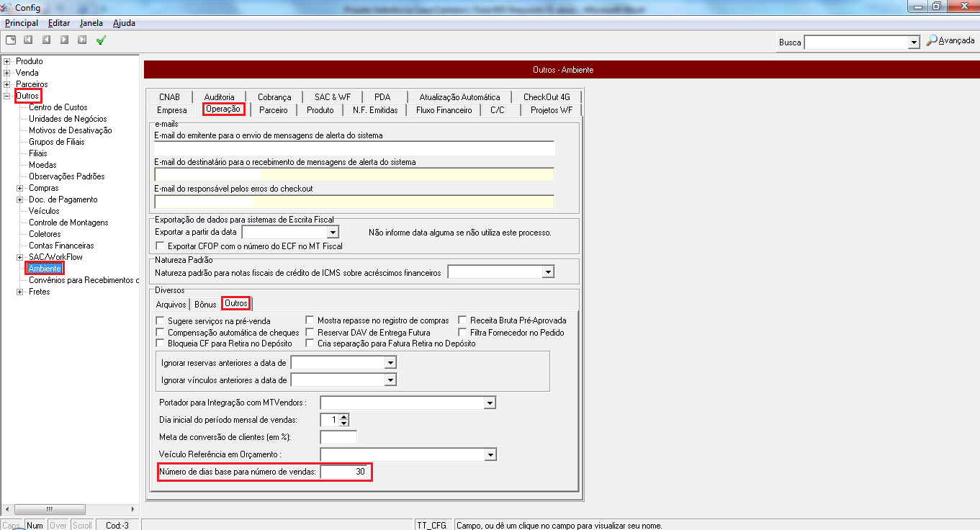Viewport: 980px width, 530px height.
Task: Click the Avançada search magnifier icon
Action: pyautogui.click(x=932, y=41)
